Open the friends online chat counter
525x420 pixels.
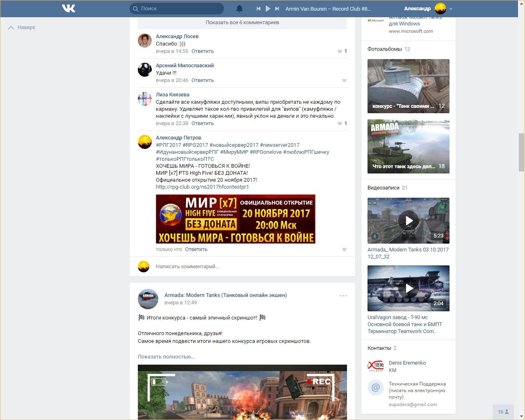503,412
